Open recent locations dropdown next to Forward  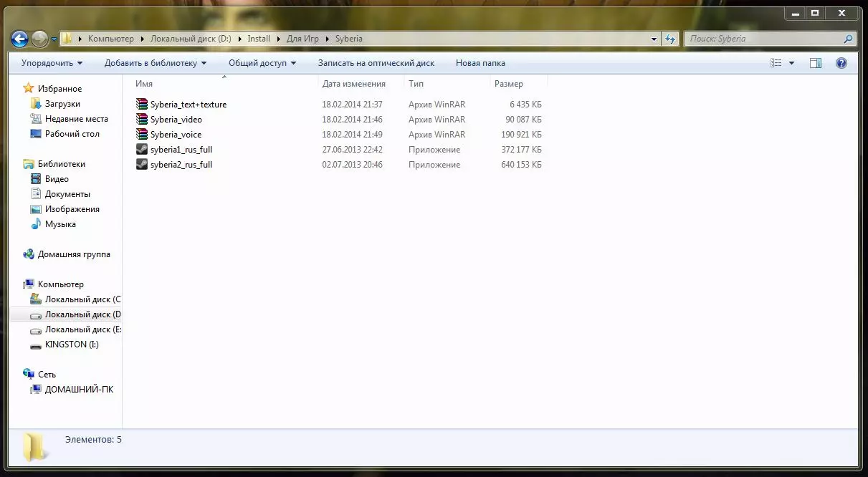pos(54,39)
